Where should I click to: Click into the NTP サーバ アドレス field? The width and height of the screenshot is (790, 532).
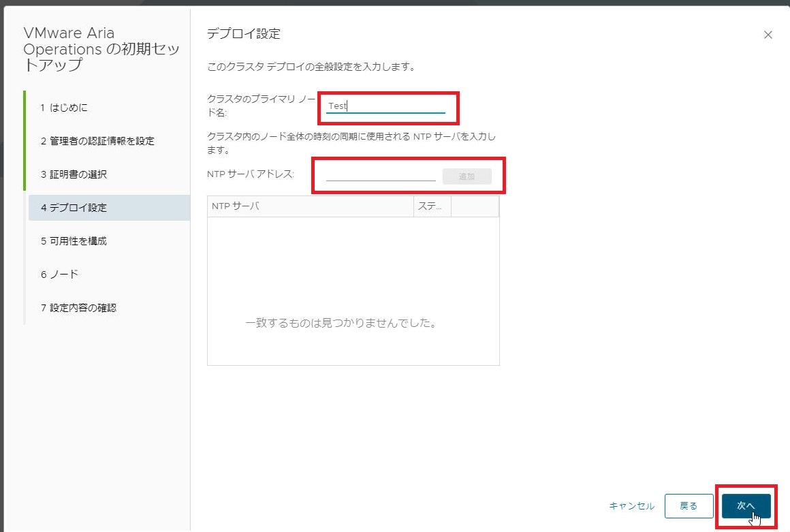[x=381, y=175]
